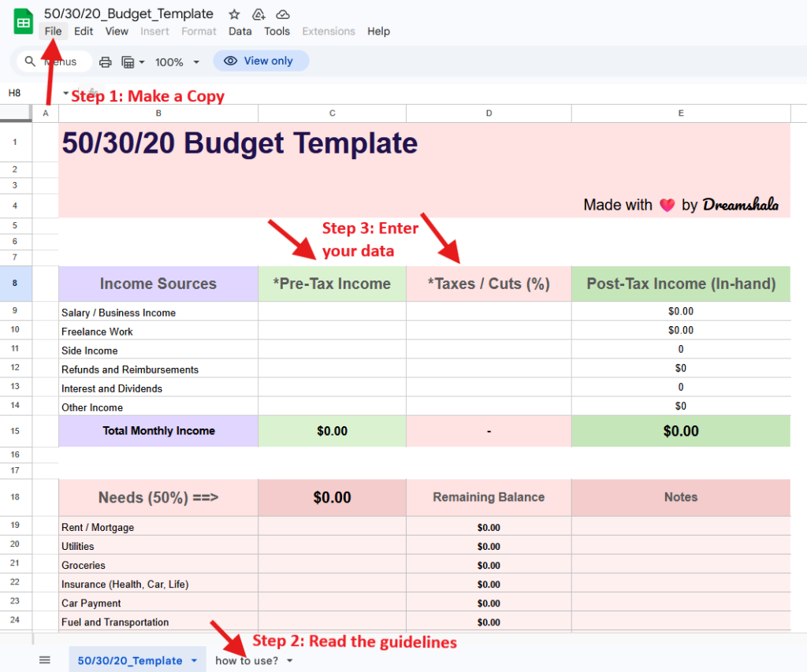
Task: Select row 8 header
Action: click(16, 283)
